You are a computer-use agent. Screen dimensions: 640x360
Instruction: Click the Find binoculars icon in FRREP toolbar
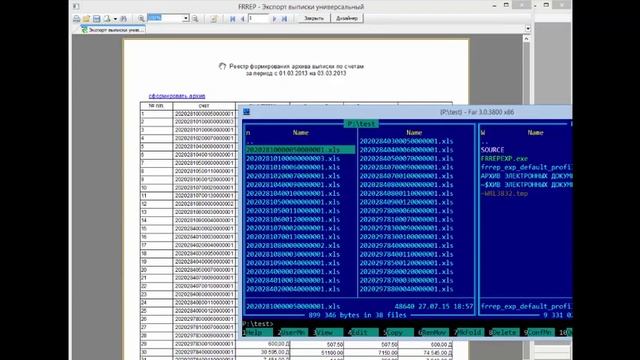coord(124,19)
